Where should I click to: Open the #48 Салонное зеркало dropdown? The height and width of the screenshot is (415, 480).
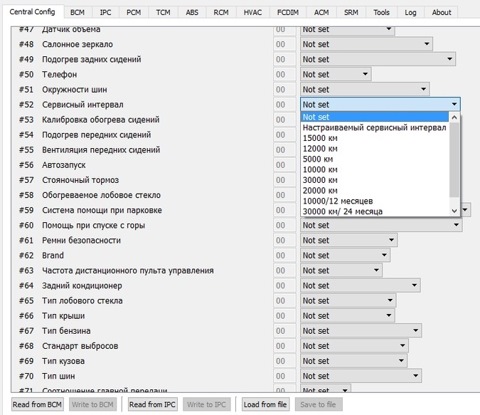coord(366,44)
